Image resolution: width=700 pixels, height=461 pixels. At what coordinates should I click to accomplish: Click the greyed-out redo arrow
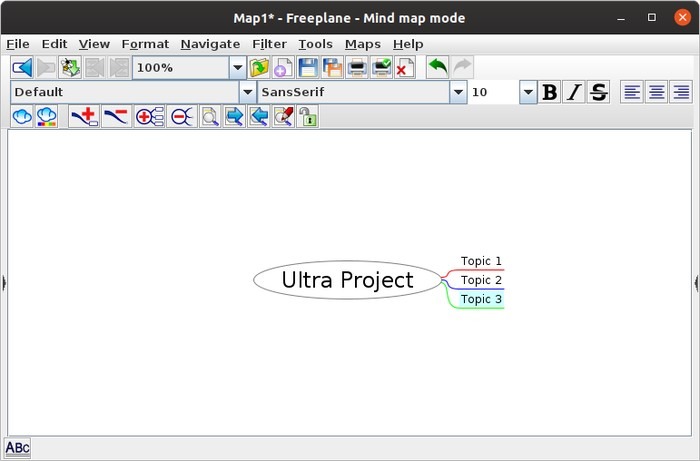pyautogui.click(x=462, y=68)
